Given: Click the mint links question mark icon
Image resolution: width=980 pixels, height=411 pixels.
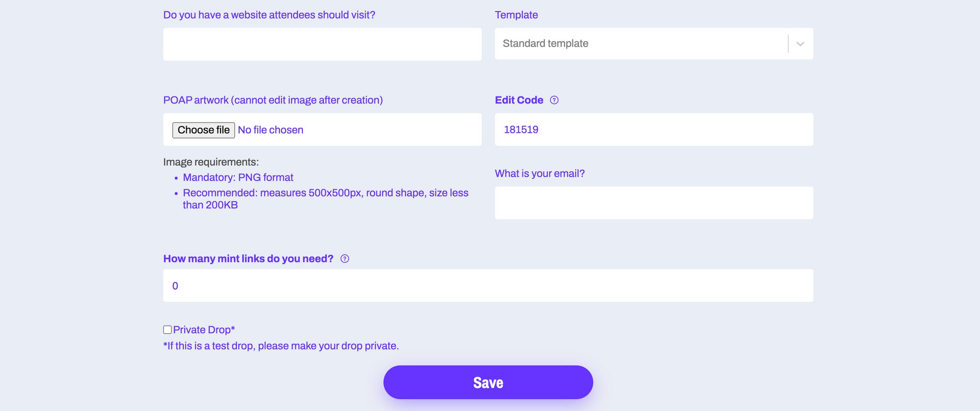Looking at the screenshot, I should 345,259.
